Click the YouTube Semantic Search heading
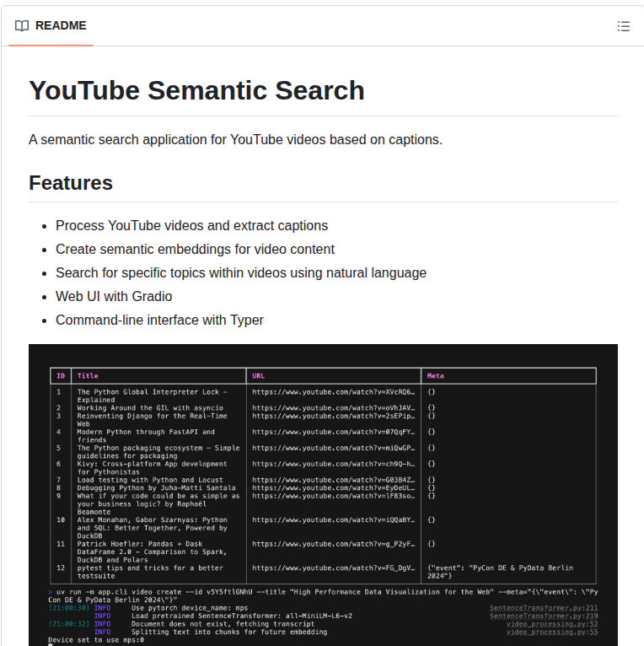Image resolution: width=644 pixels, height=646 pixels. tap(196, 90)
